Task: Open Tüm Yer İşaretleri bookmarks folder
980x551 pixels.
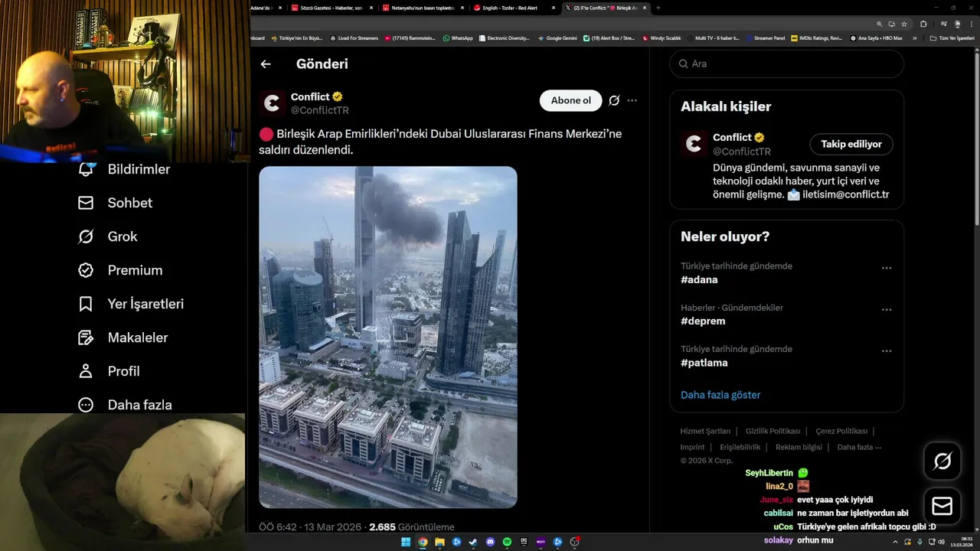Action: tap(952, 37)
